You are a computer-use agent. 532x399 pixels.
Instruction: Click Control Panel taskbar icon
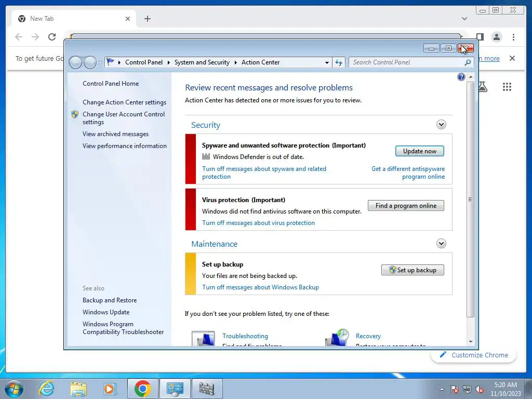[x=175, y=389]
